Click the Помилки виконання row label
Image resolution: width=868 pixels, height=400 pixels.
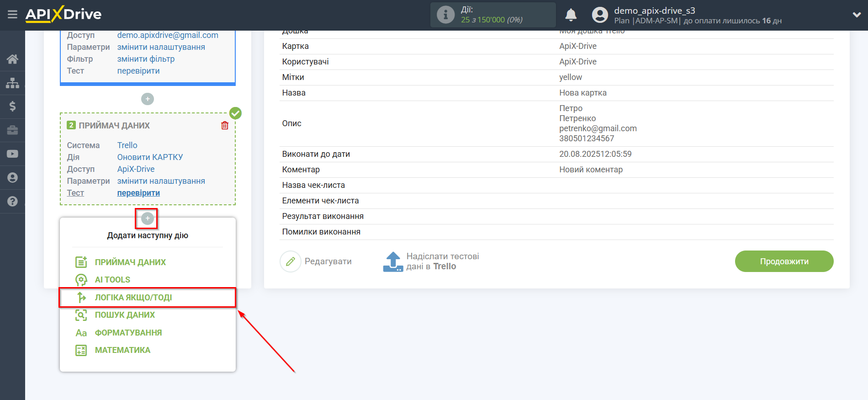point(321,232)
